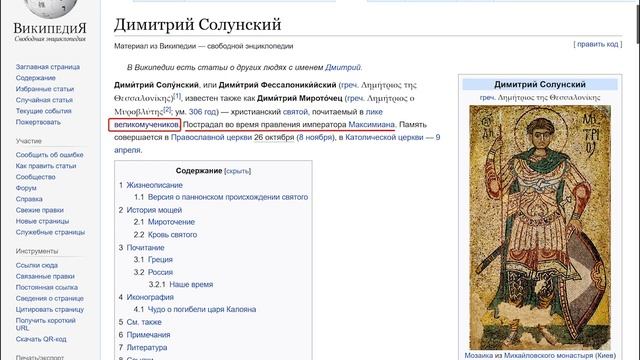Click Скачать QR-код
This screenshot has height=360, width=640.
pyautogui.click(x=41, y=339)
